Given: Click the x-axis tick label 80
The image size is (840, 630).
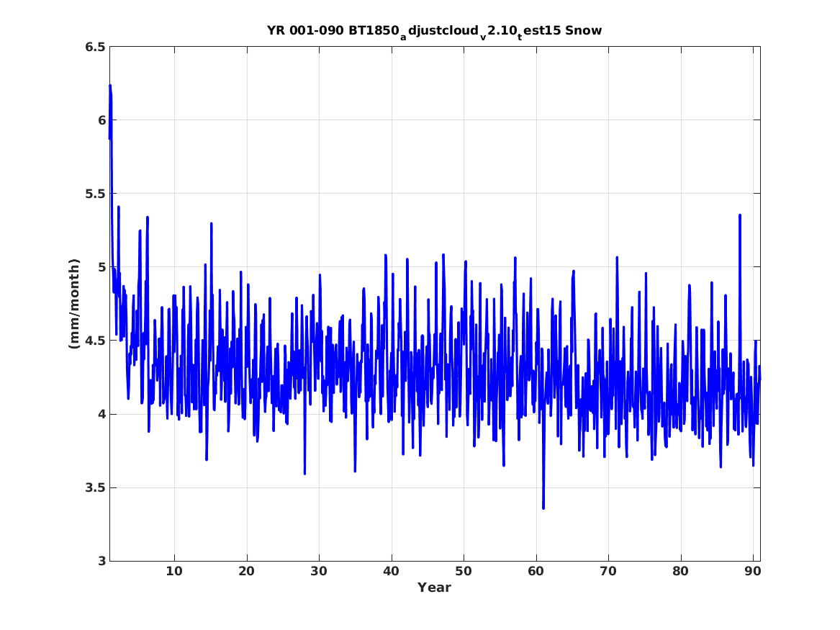Looking at the screenshot, I should (680, 572).
